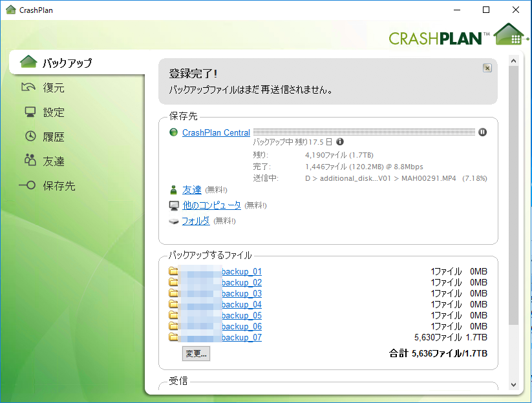
Task: Click the folder icon for backup_01
Action: pyautogui.click(x=173, y=271)
